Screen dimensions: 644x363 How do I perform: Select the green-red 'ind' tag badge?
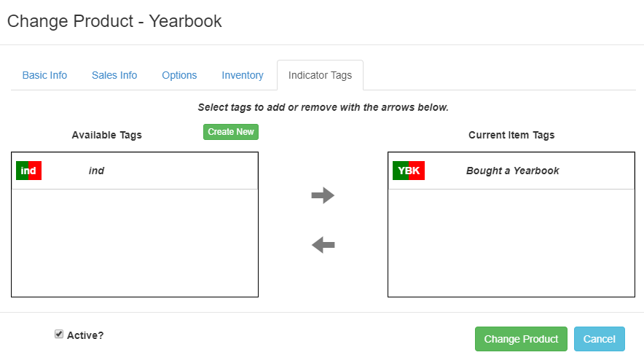pyautogui.click(x=28, y=171)
